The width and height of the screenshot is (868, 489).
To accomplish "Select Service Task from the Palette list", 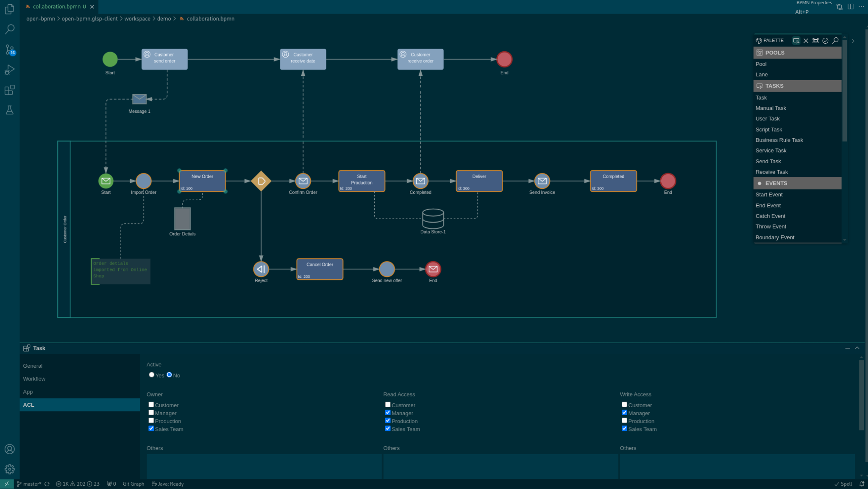I will 771,150.
